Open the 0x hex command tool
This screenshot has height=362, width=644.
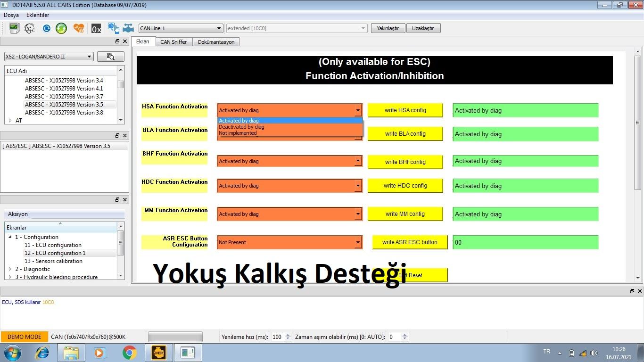96,29
